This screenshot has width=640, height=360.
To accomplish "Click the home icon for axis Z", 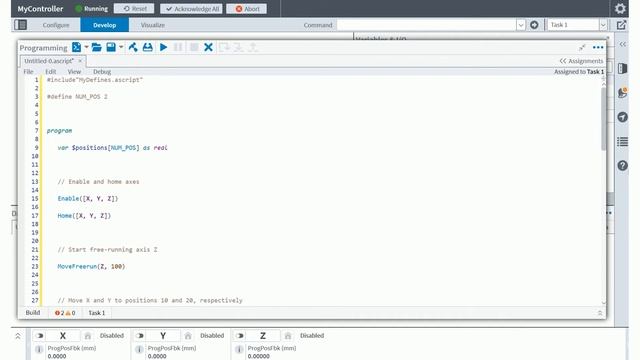I will 288,336.
